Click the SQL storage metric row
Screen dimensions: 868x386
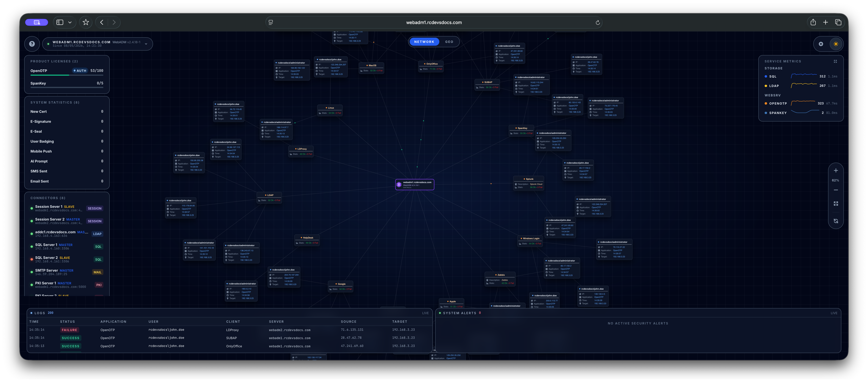[801, 77]
